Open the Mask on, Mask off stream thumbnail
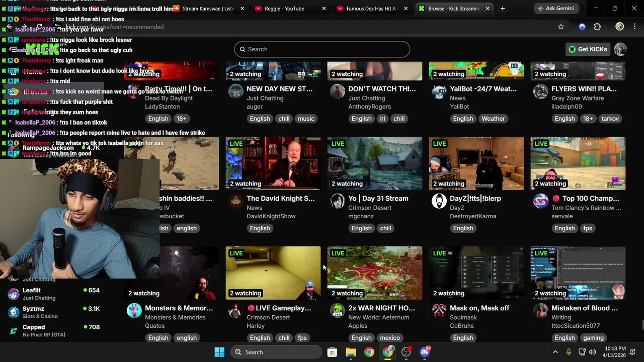This screenshot has width=644, height=362. 476,273
